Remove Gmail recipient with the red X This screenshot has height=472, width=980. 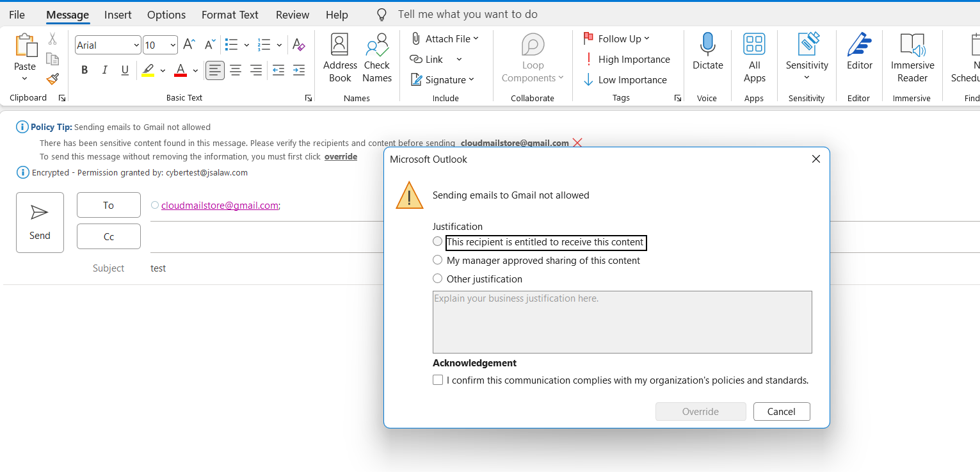tap(577, 143)
